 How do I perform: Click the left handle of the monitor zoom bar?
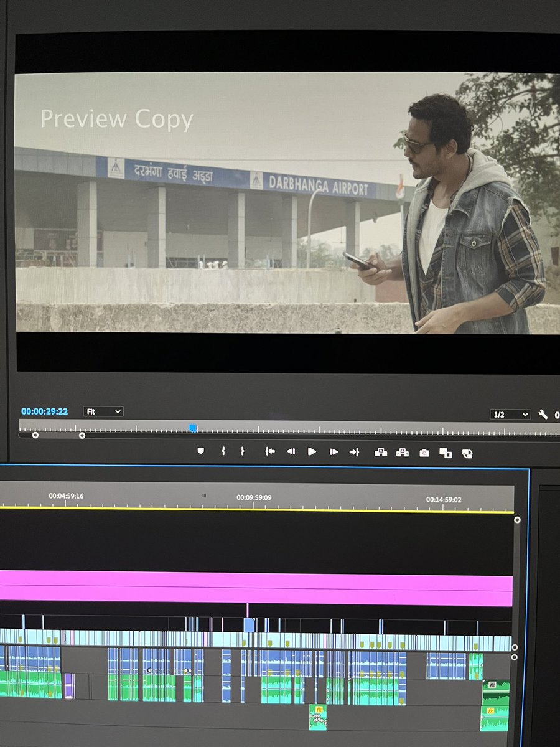(x=35, y=435)
